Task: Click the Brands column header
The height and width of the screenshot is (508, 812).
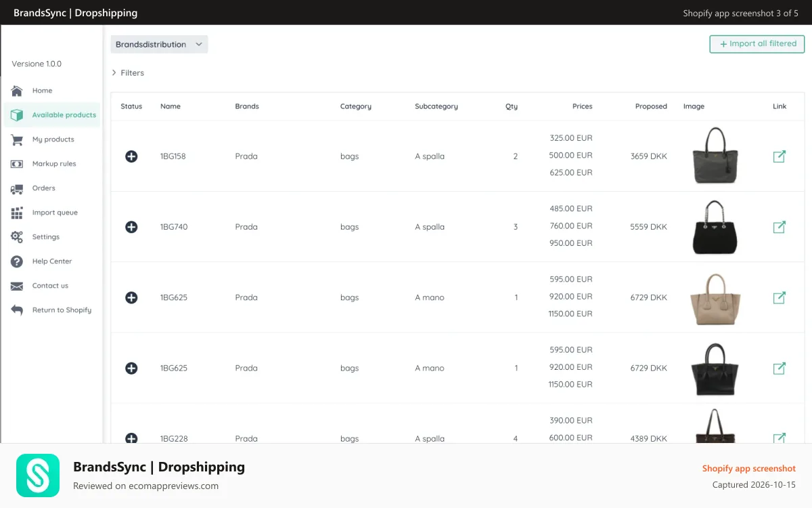Action: tap(247, 106)
